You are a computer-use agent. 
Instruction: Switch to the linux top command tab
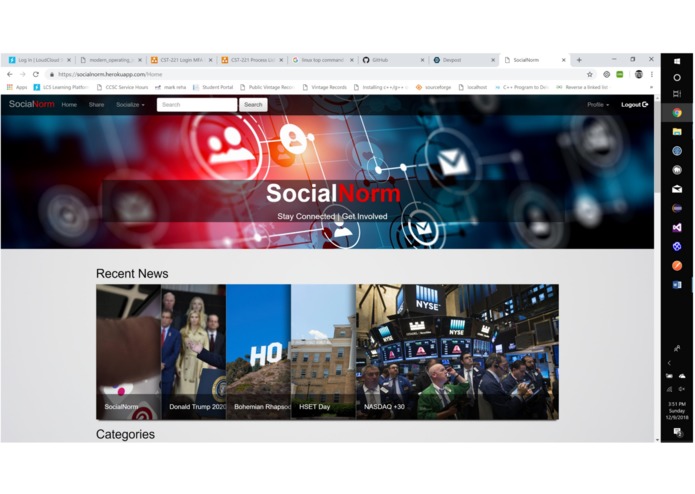coord(323,60)
